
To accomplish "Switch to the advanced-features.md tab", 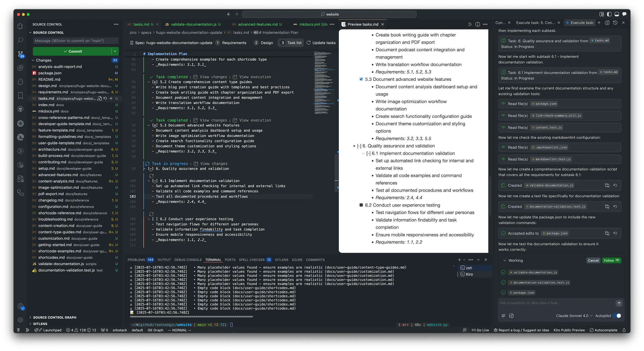I will click(258, 24).
